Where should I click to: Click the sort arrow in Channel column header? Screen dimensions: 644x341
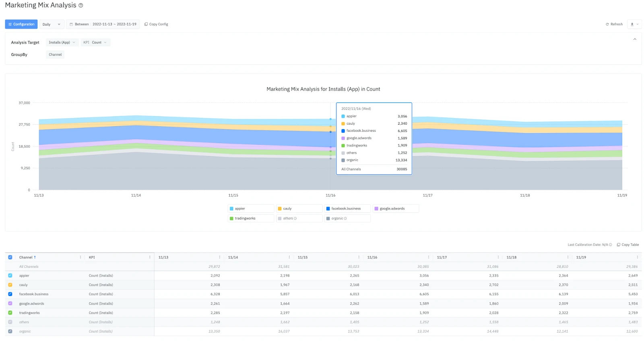(35, 257)
